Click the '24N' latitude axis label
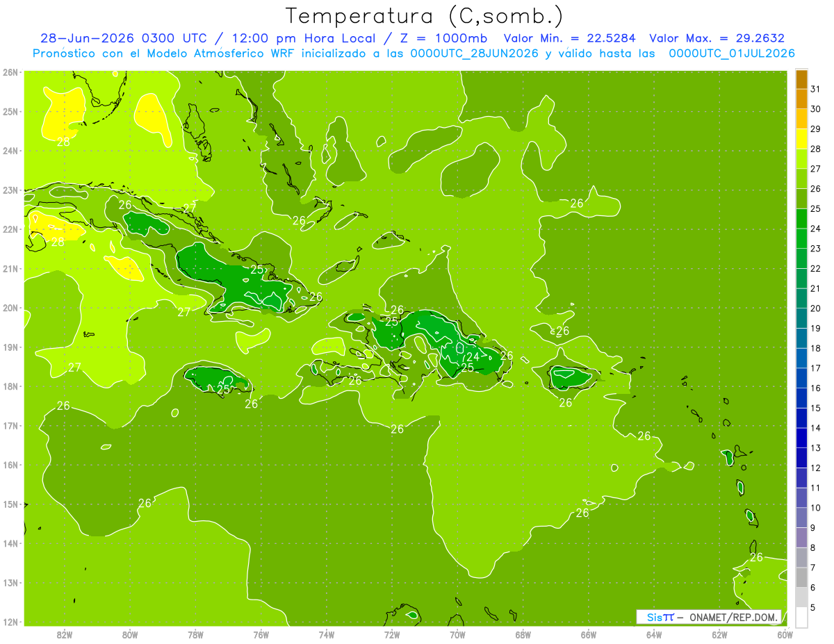The width and height of the screenshot is (834, 644). (10, 151)
